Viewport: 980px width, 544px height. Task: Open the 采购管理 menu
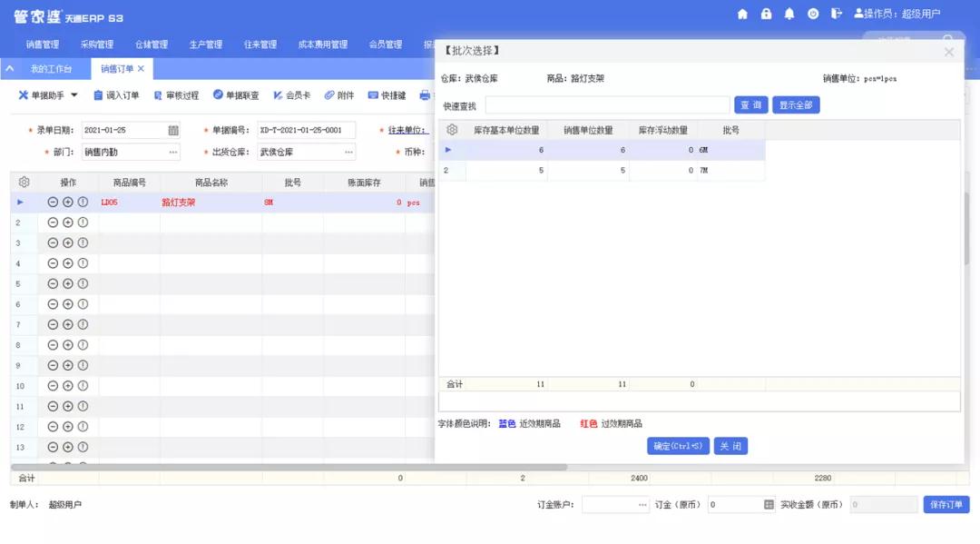[x=96, y=45]
